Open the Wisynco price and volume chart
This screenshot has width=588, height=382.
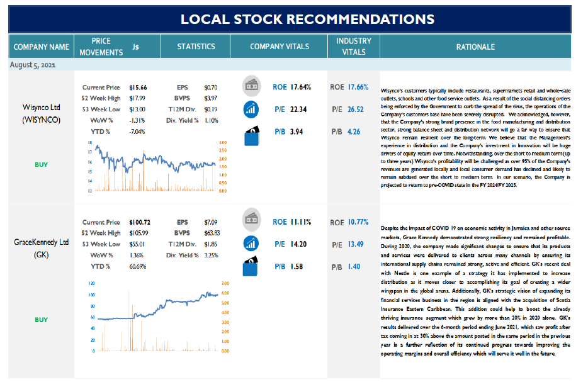[x=157, y=166]
